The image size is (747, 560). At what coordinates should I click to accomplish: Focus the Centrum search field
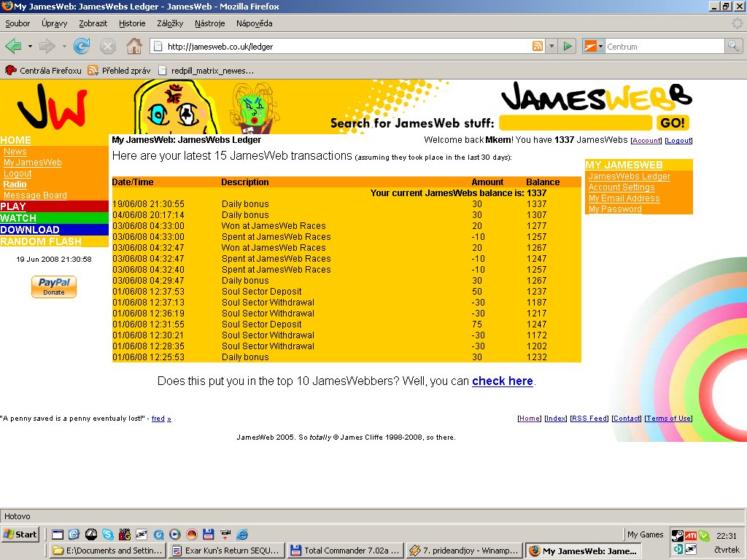click(x=665, y=46)
